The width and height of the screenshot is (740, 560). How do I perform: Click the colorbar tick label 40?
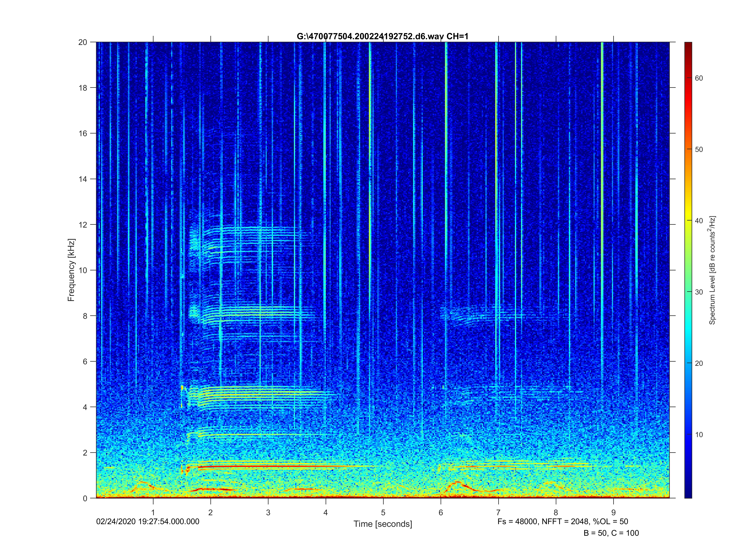click(699, 221)
